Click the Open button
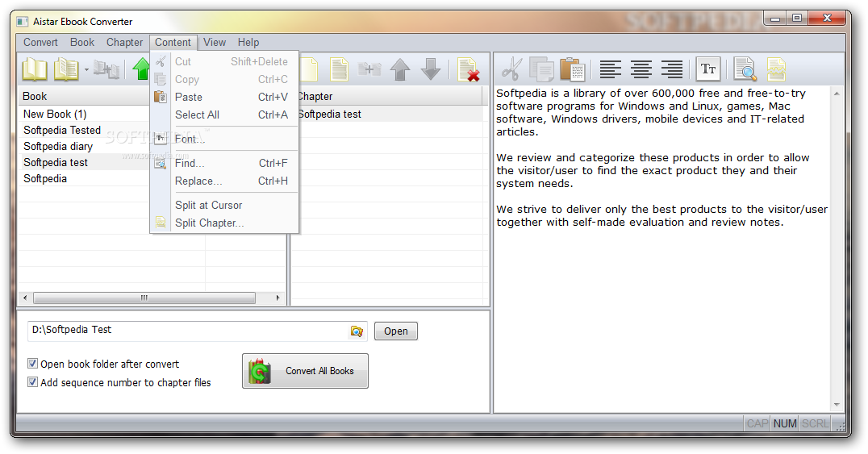Screen dimensions: 868x454 396,331
